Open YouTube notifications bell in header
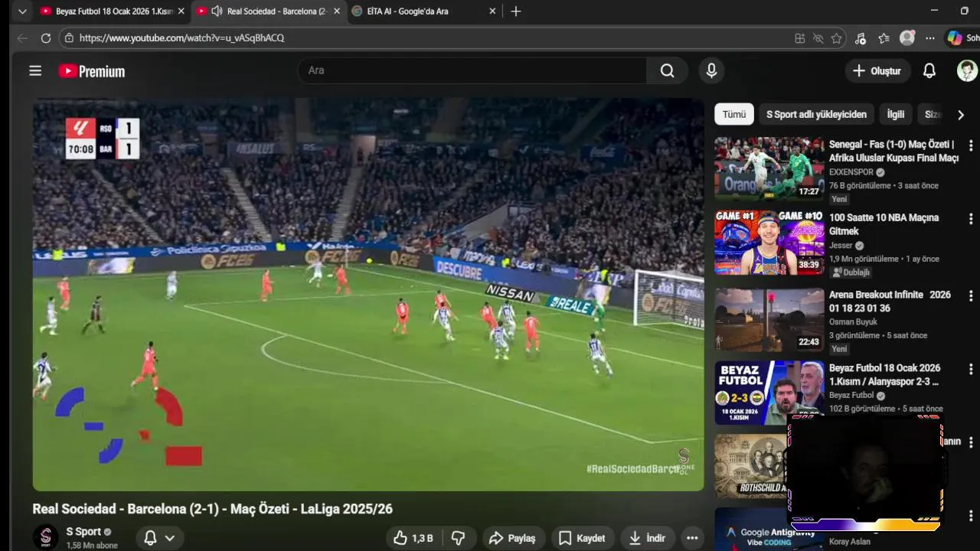Screen dimensions: 980x551 929,70
